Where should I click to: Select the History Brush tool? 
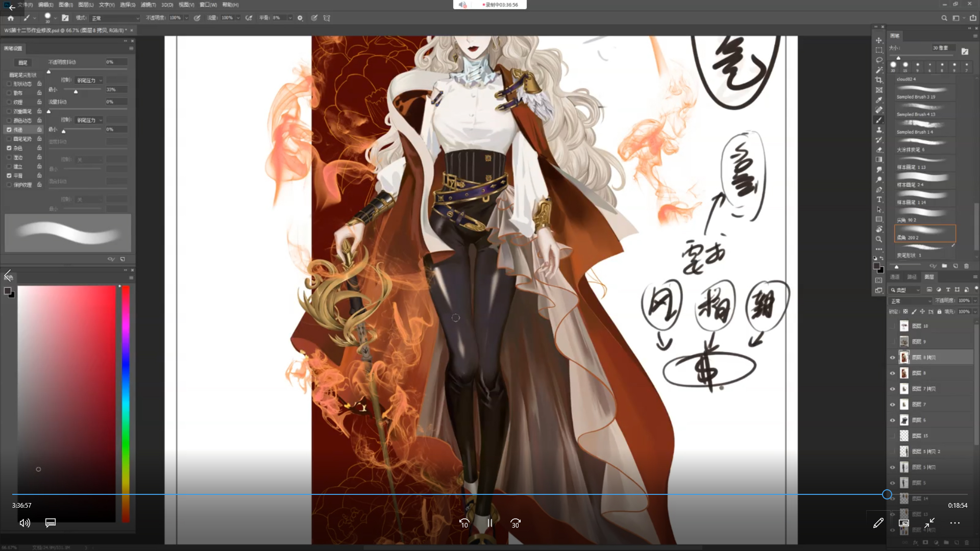tap(879, 140)
